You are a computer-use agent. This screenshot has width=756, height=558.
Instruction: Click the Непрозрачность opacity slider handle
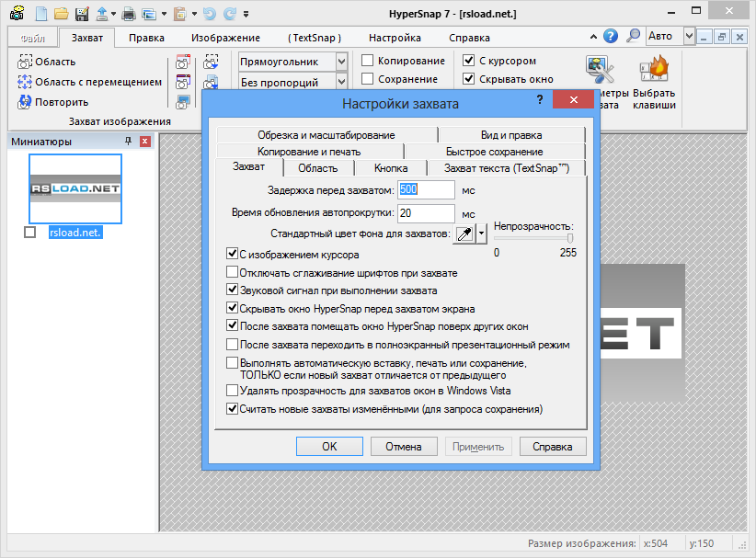[570, 238]
